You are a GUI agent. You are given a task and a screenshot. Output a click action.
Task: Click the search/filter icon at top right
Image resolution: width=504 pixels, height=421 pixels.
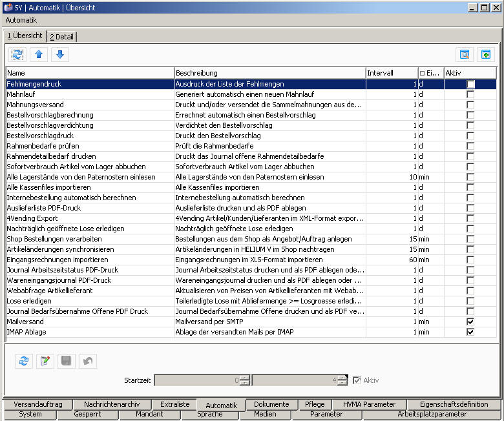coord(464,55)
